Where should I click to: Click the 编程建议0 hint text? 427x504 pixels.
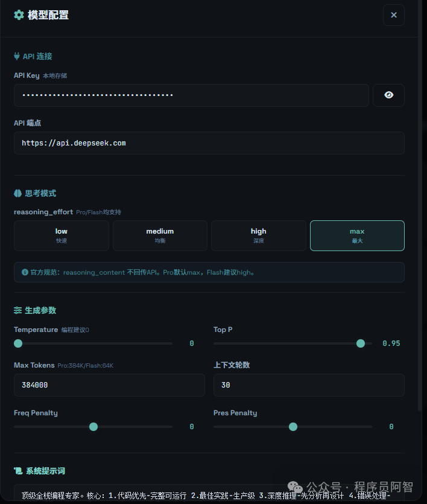click(75, 330)
